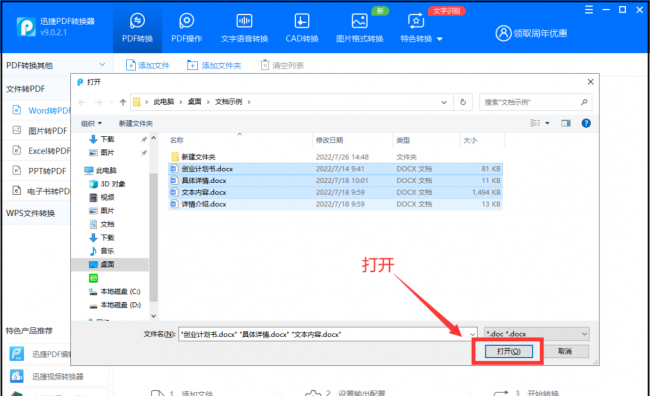Click the forward arrow in the dialog
Viewport: 650px width, 396px height.
point(98,102)
